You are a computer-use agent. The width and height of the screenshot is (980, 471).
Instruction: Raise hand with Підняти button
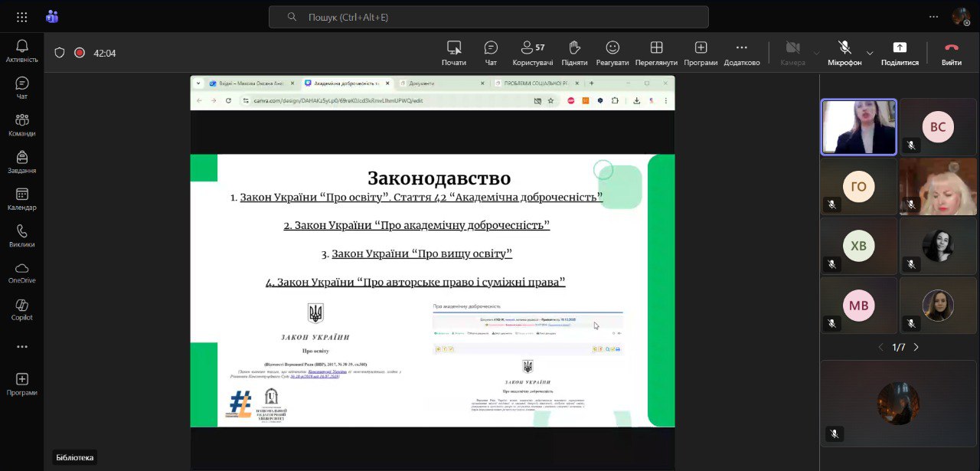point(574,52)
